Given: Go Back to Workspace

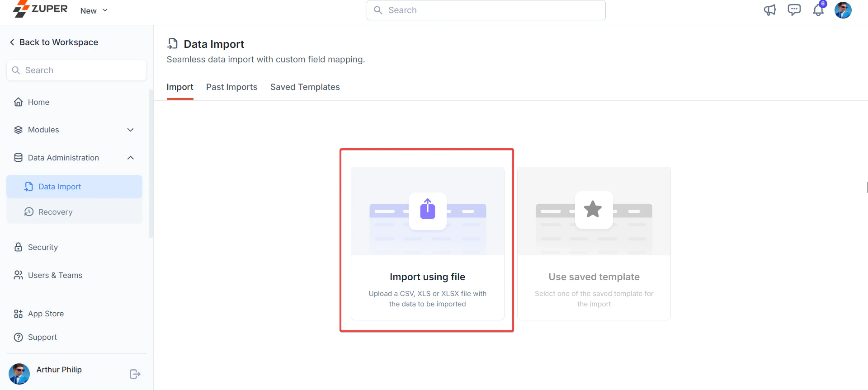Looking at the screenshot, I should pos(54,42).
